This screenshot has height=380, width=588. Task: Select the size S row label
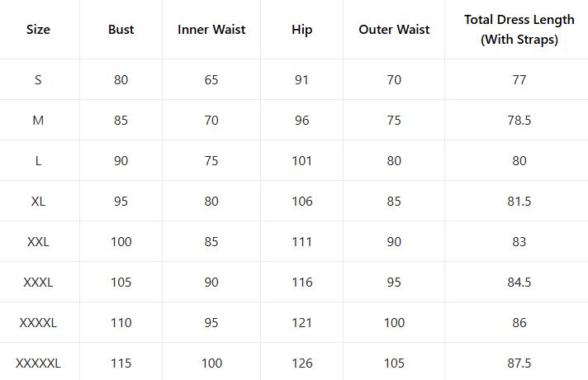[x=38, y=80]
